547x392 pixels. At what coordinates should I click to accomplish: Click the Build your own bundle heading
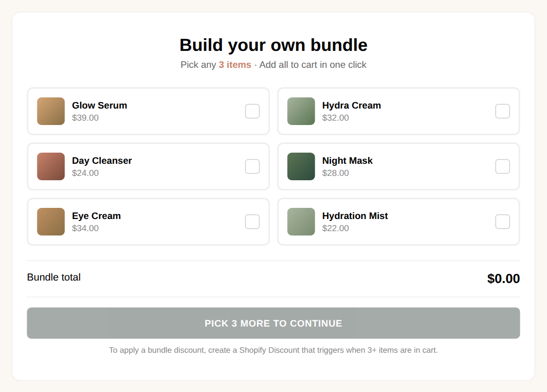click(x=273, y=45)
